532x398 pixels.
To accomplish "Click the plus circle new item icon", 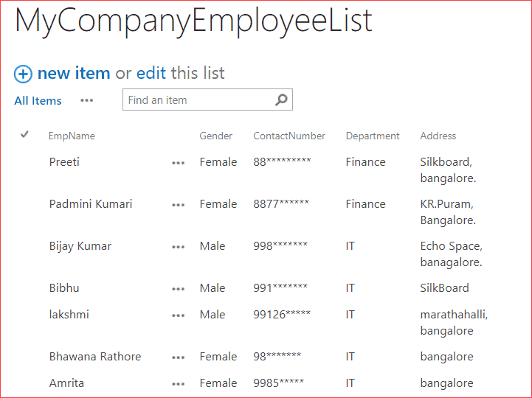I will point(23,74).
